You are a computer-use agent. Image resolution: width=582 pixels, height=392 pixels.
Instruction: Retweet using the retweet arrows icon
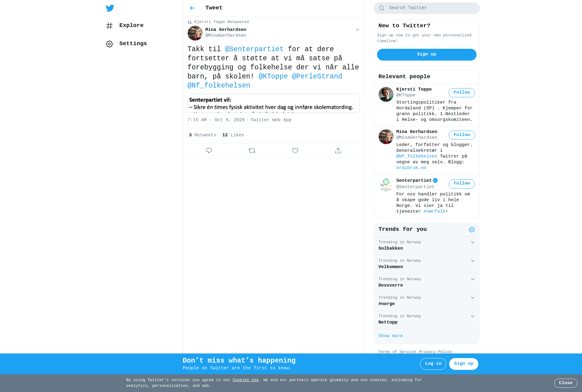pyautogui.click(x=252, y=151)
